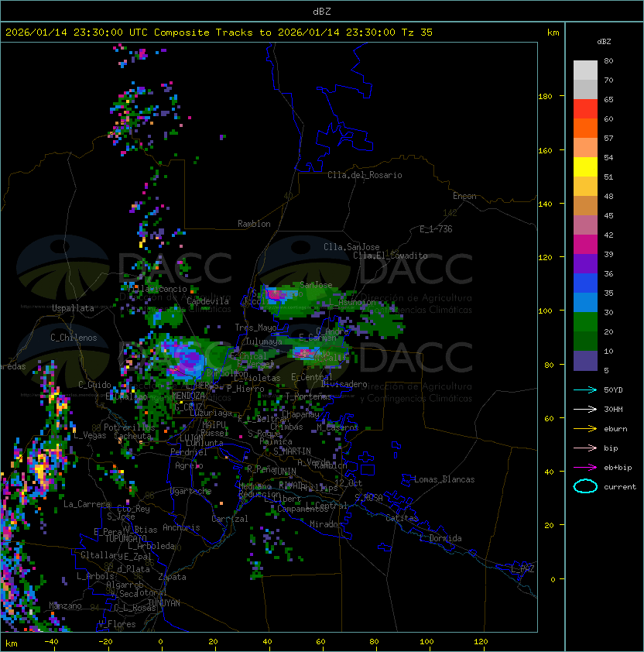Select the red 60 dBZ legend swatch
Viewport: 644px width, 652px height.
tap(585, 109)
